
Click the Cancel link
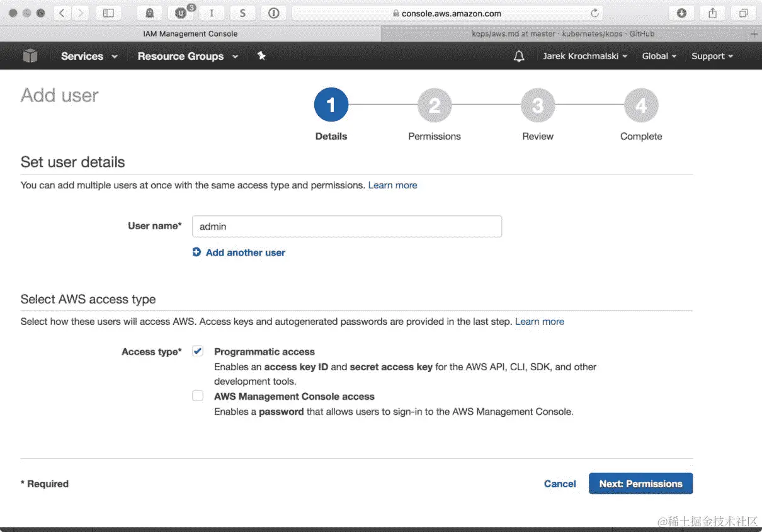point(560,484)
